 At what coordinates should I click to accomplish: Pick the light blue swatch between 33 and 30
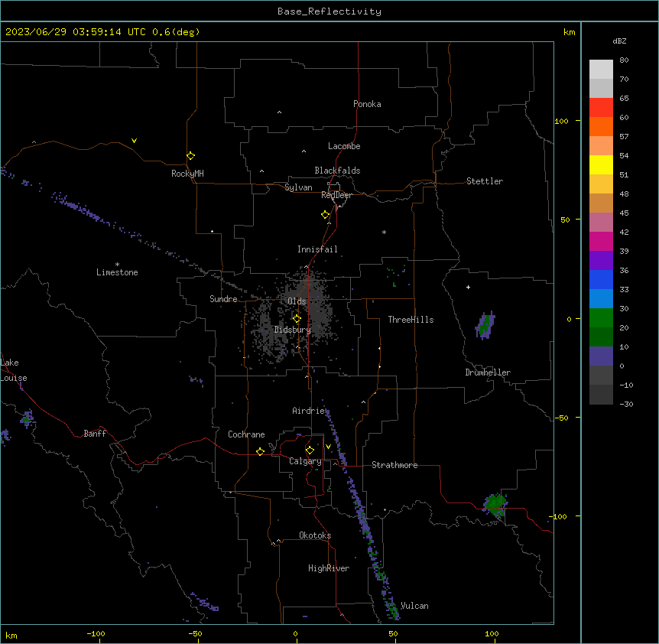601,298
